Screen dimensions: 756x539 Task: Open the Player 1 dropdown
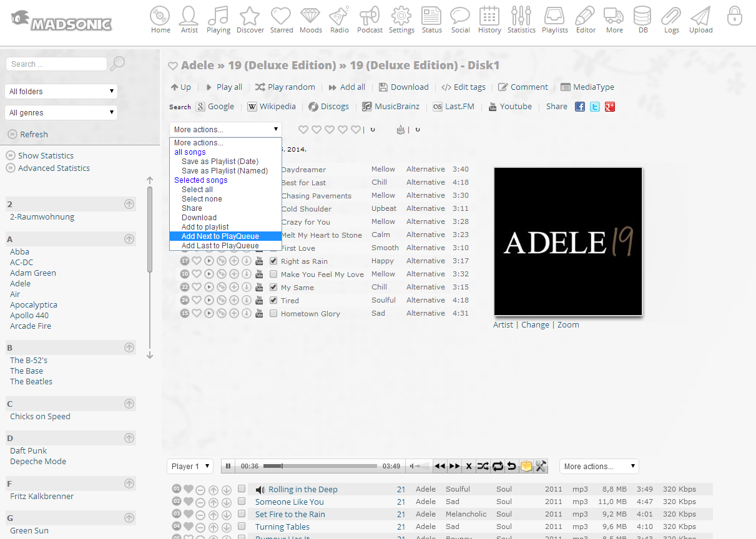click(190, 467)
